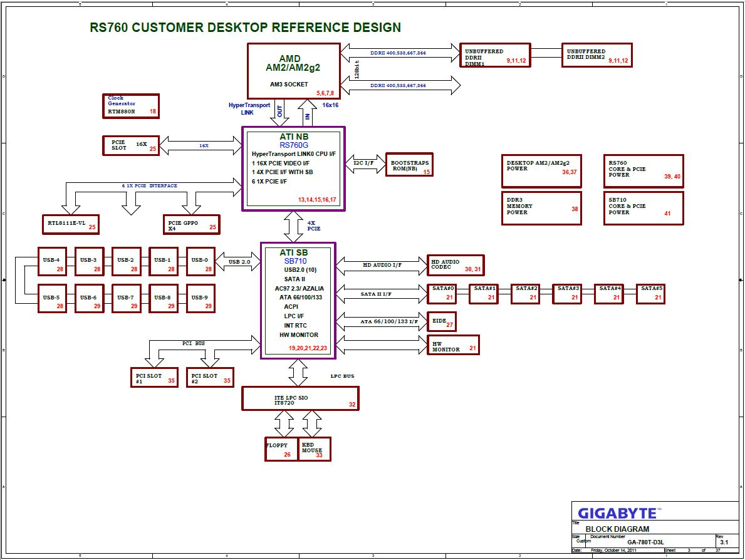The height and width of the screenshot is (560, 745).
Task: Click the USB-5 block
Action: pos(52,298)
